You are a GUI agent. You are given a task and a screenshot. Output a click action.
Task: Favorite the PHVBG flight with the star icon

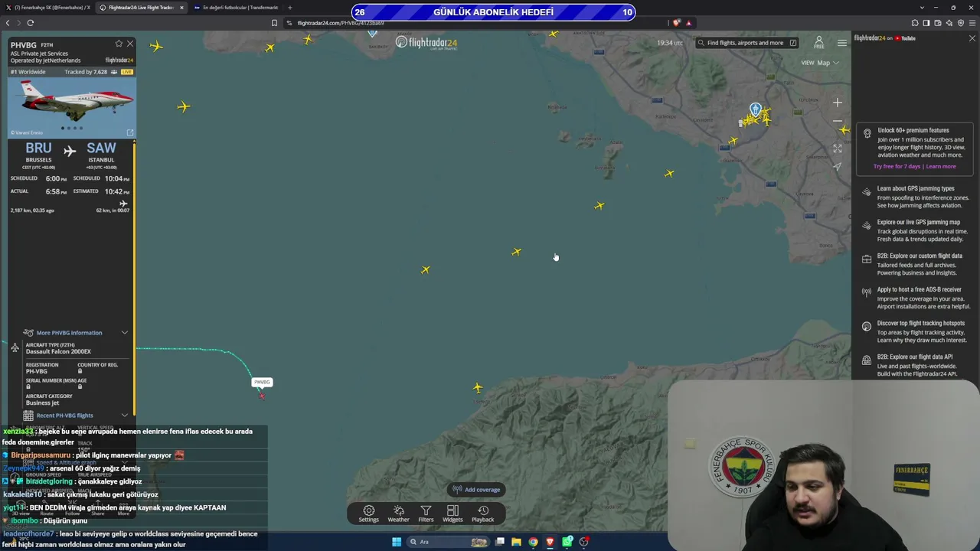coord(119,44)
